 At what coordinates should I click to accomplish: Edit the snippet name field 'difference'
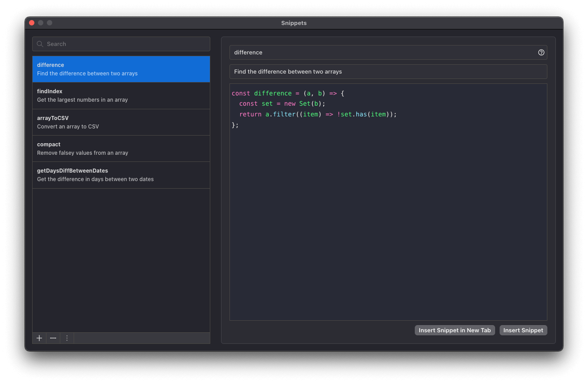[388, 52]
